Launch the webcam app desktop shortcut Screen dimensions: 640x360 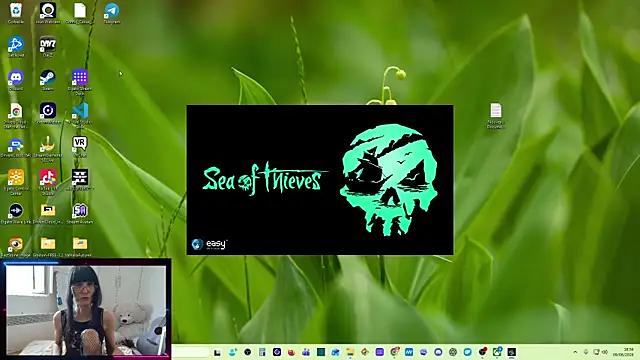coord(48,13)
